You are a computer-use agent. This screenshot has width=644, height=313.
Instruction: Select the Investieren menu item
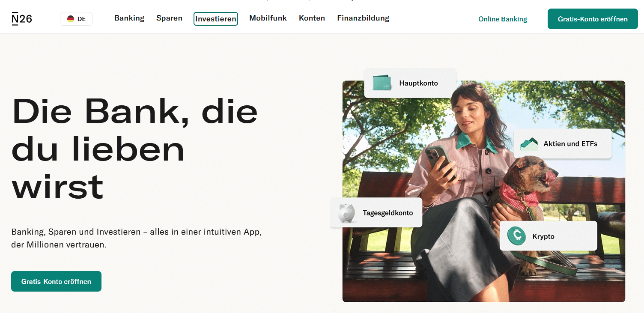pyautogui.click(x=216, y=19)
